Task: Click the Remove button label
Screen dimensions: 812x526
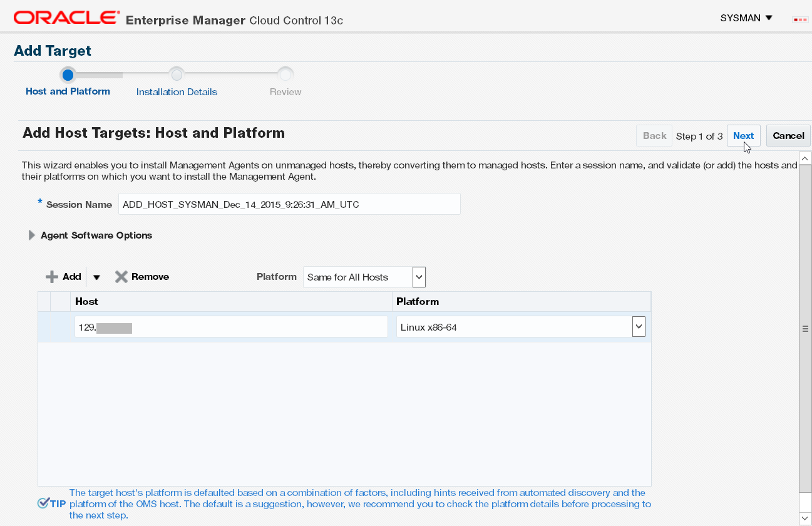Action: [150, 277]
